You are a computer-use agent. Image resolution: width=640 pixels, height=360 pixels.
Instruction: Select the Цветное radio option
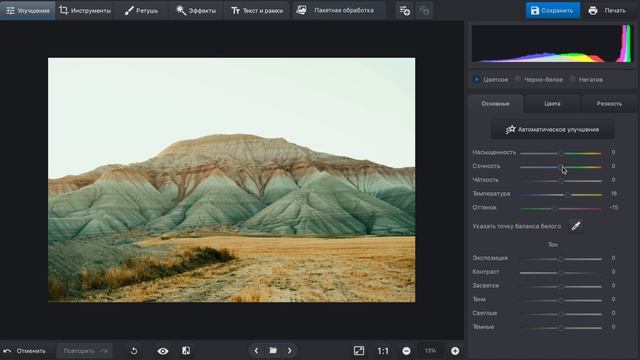[476, 79]
